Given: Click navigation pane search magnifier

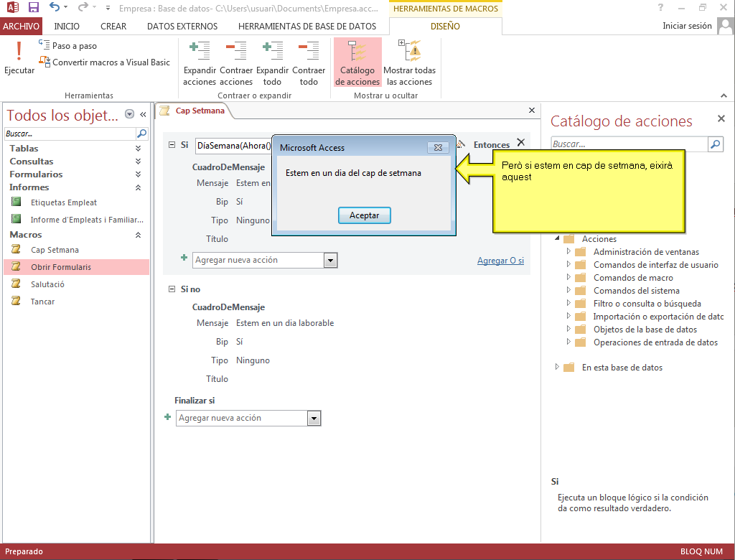Looking at the screenshot, I should click(x=141, y=134).
